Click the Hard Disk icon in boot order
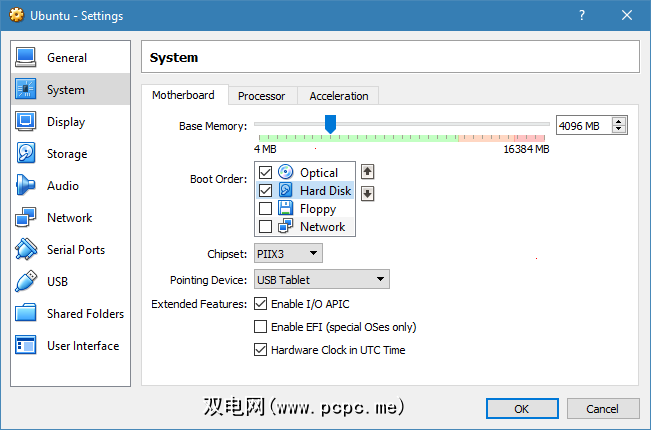 point(285,190)
